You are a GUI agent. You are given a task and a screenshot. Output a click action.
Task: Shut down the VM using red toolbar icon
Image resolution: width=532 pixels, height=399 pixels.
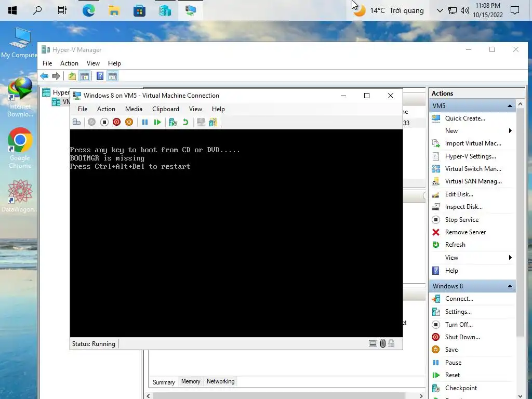(117, 122)
